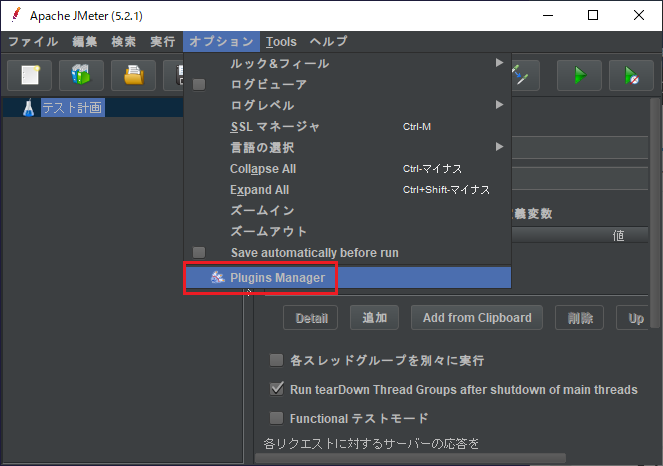This screenshot has width=663, height=466.
Task: Select テスト計画 tree node
Action: click(72, 107)
